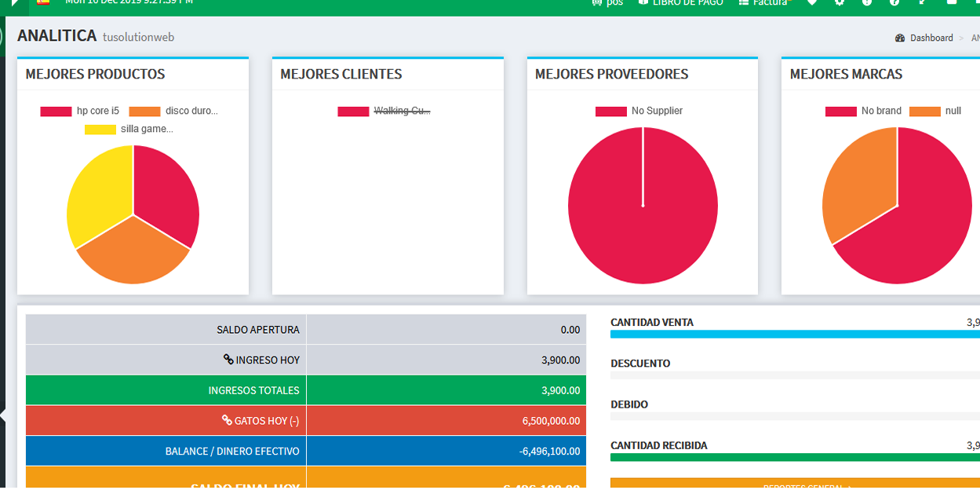This screenshot has width=980, height=490.
Task: Click the link icon beside INGRESO HOY
Action: (228, 360)
